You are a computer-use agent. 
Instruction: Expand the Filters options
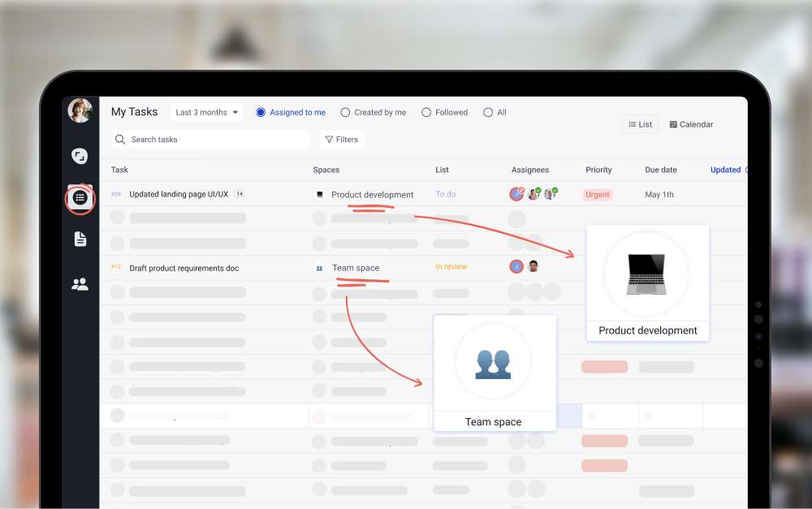[342, 139]
